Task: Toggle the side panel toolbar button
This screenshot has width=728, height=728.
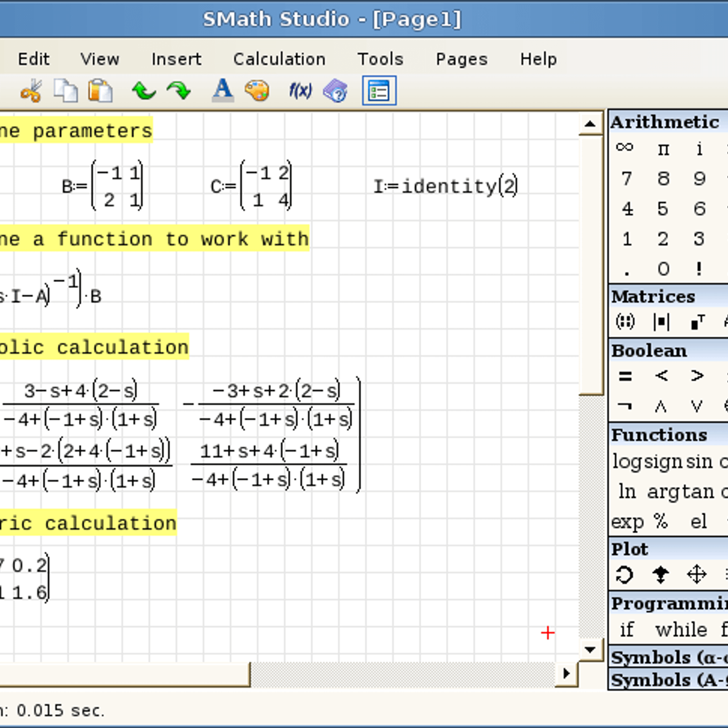Action: [x=379, y=91]
